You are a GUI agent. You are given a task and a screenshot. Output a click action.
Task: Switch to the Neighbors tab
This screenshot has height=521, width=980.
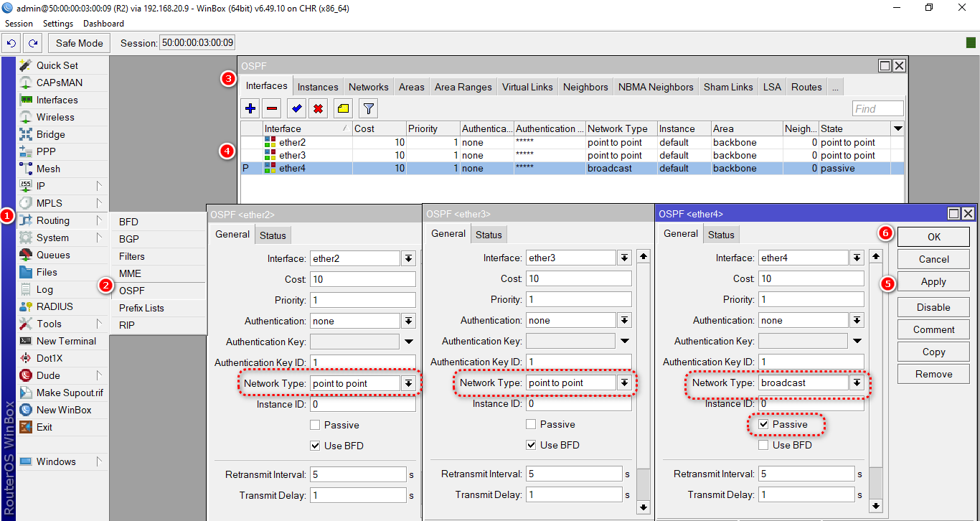pos(585,87)
